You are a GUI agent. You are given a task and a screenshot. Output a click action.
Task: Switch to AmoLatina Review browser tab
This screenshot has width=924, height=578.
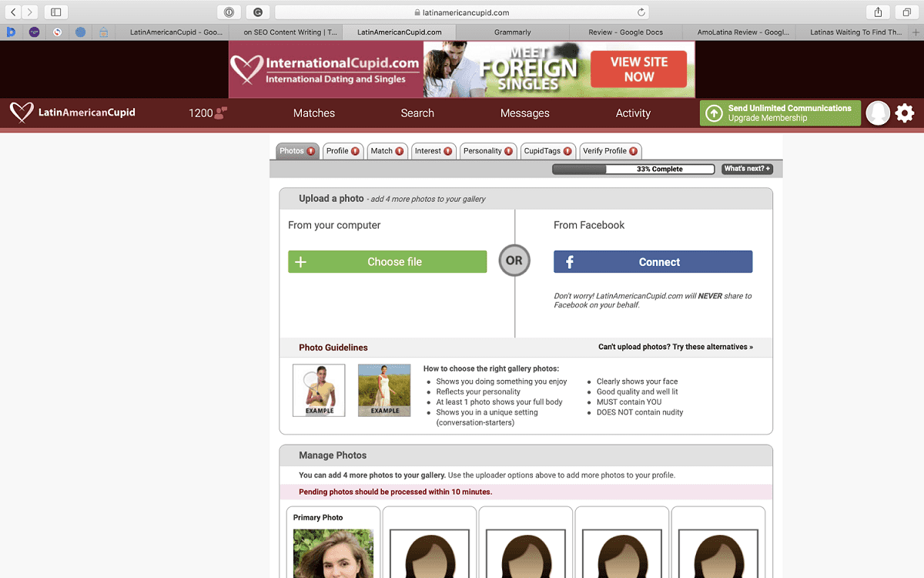coord(738,32)
